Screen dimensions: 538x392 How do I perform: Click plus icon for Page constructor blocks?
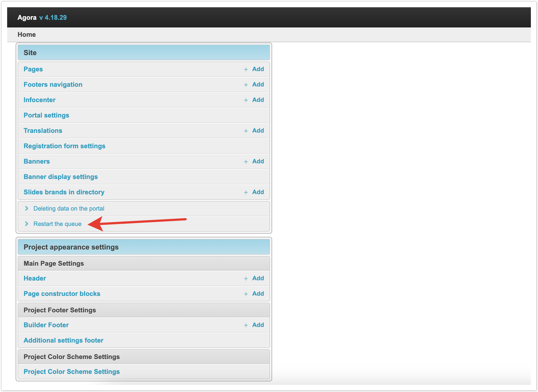246,294
